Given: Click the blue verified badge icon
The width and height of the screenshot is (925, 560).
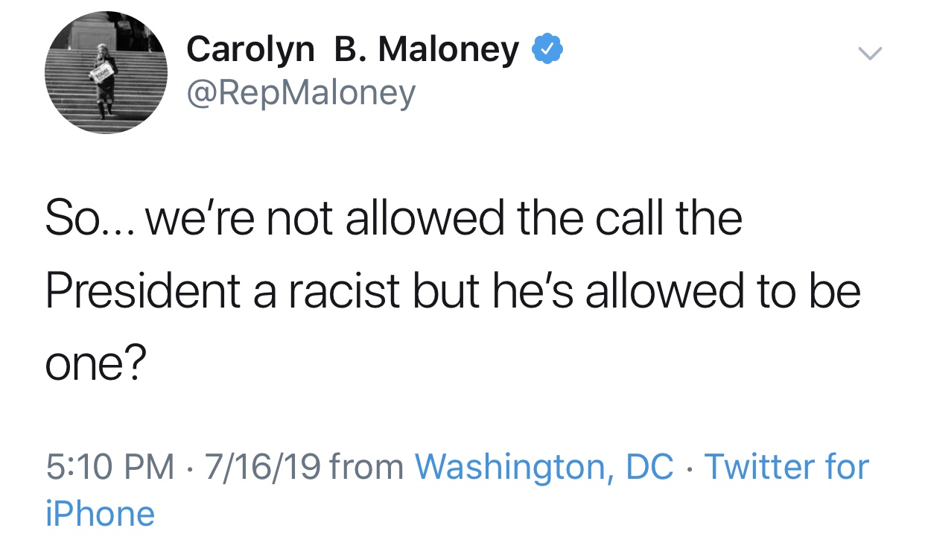Looking at the screenshot, I should pyautogui.click(x=546, y=51).
